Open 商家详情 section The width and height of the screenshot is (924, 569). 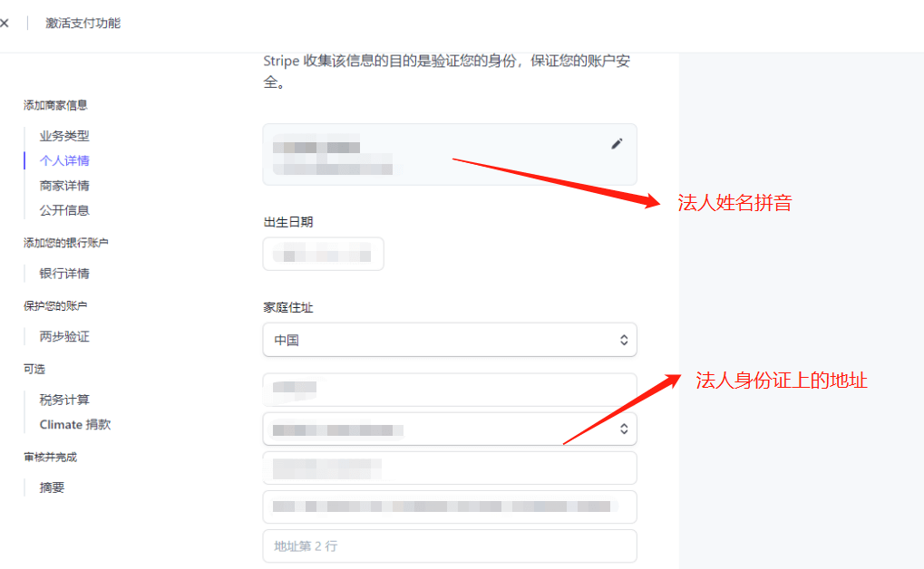pyautogui.click(x=64, y=186)
